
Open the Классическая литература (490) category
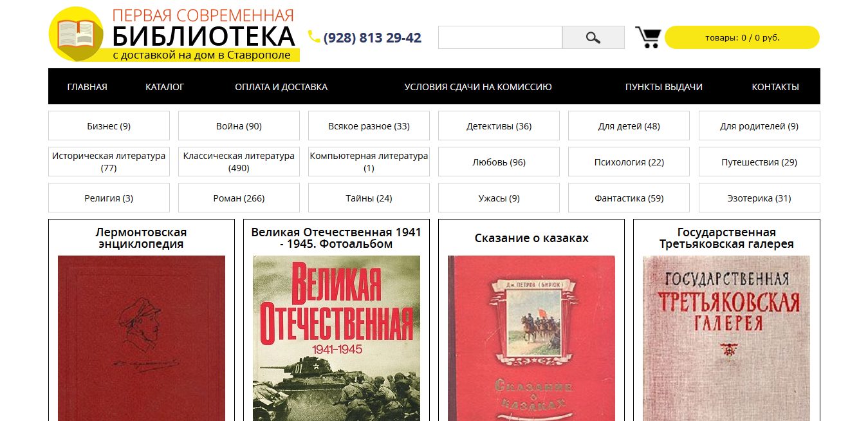point(239,162)
